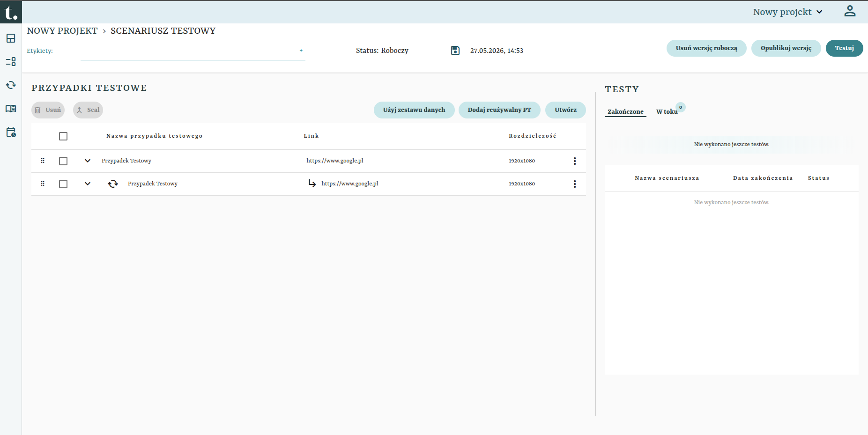Click drag handle of reusable Przypadek Testowy row
The width and height of the screenshot is (868, 435).
(x=43, y=184)
